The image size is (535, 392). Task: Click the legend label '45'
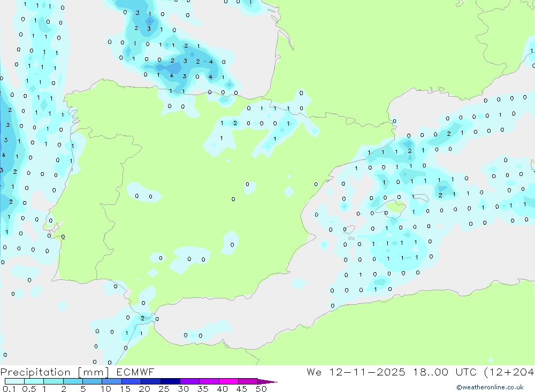(242, 389)
